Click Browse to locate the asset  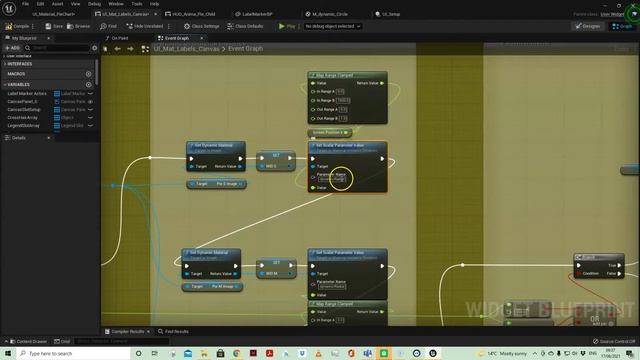click(x=78, y=26)
